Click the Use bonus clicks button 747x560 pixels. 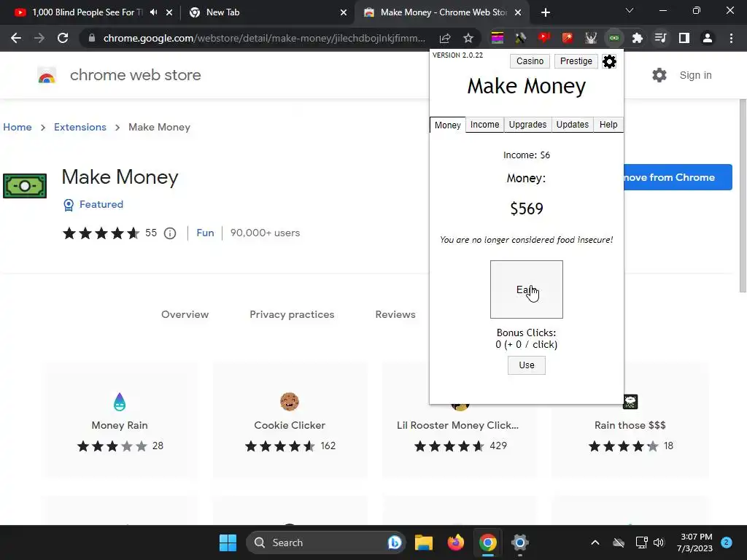pyautogui.click(x=527, y=365)
